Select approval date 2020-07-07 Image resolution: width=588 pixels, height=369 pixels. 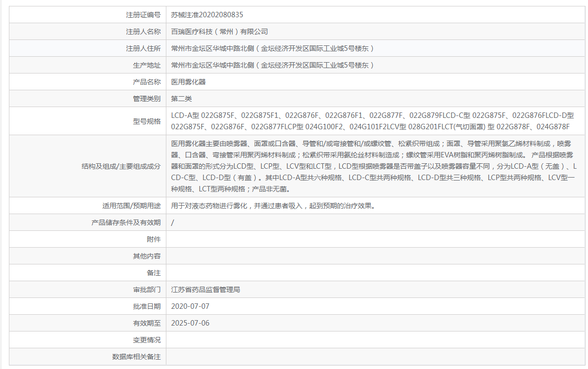pos(190,306)
